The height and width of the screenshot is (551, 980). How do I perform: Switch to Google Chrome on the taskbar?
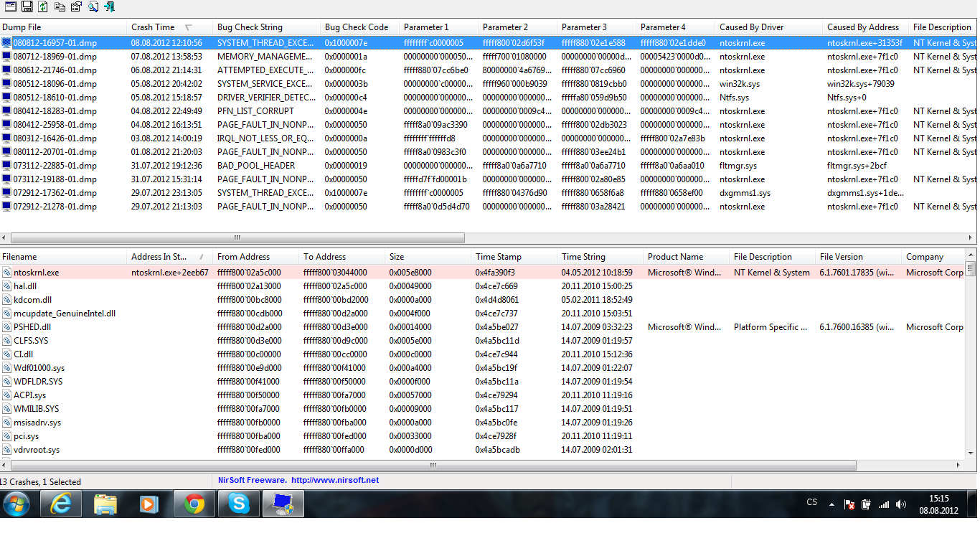pos(194,504)
